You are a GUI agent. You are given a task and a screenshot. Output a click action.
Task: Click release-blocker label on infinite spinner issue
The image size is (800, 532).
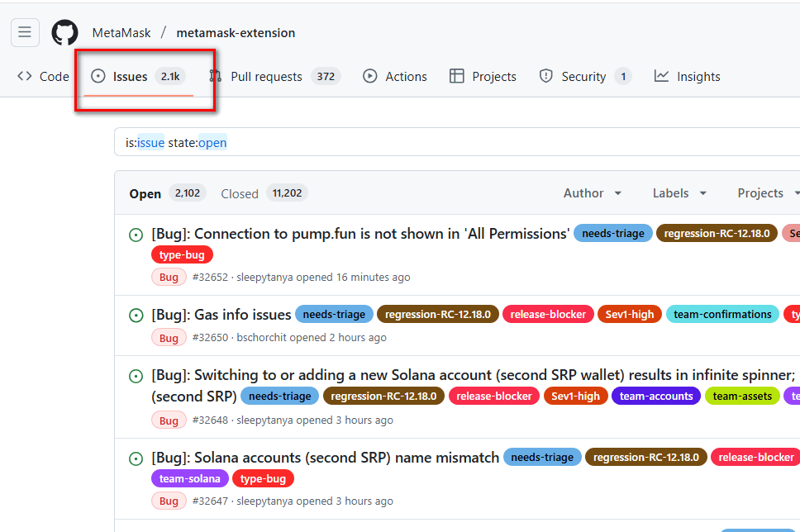pos(494,396)
